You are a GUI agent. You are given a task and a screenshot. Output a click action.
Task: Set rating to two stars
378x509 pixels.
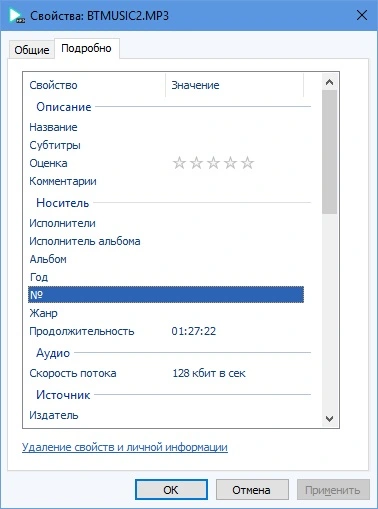point(196,163)
